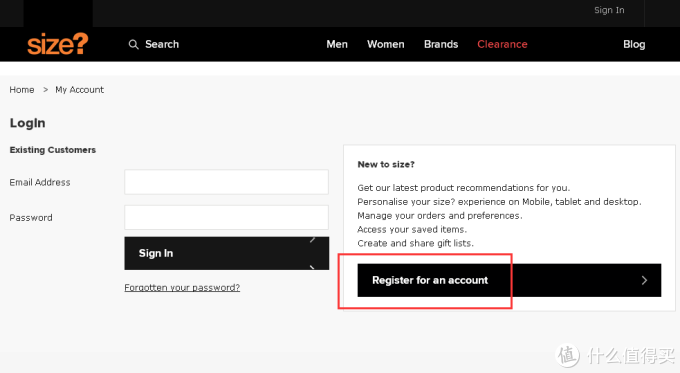This screenshot has height=373, width=680.
Task: Go to Home via breadcrumb
Action: [x=22, y=90]
